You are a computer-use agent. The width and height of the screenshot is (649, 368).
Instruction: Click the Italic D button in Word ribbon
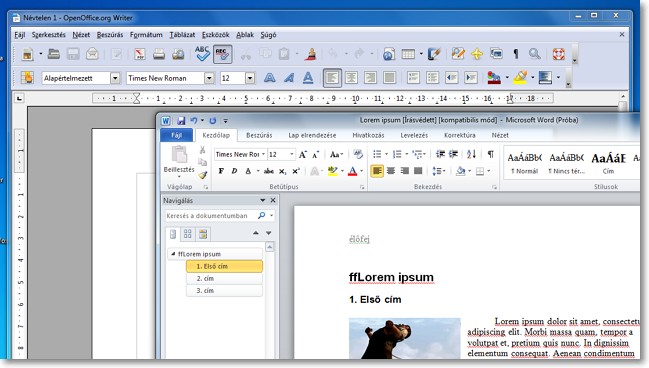(x=234, y=171)
